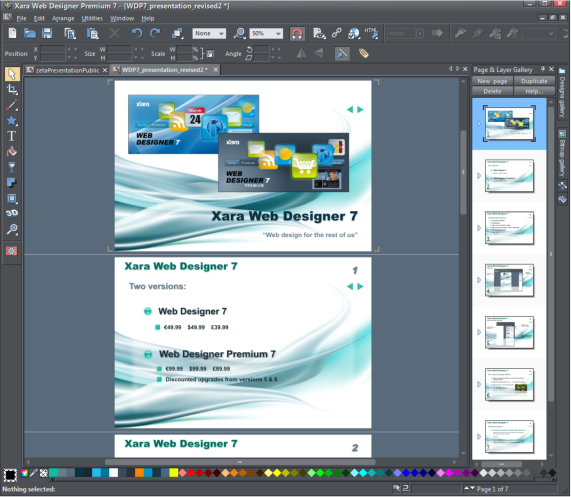Toggle the lock aspect ratio button
This screenshot has width=571, height=497.
210,54
